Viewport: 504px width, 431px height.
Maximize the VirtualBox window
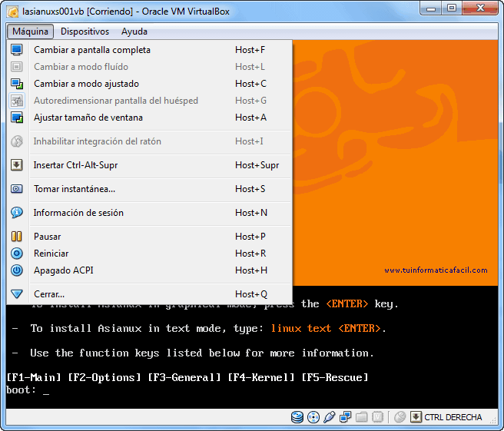[452, 8]
